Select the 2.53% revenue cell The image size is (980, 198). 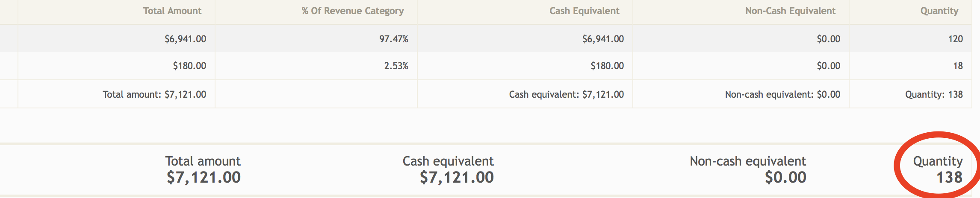pos(316,66)
